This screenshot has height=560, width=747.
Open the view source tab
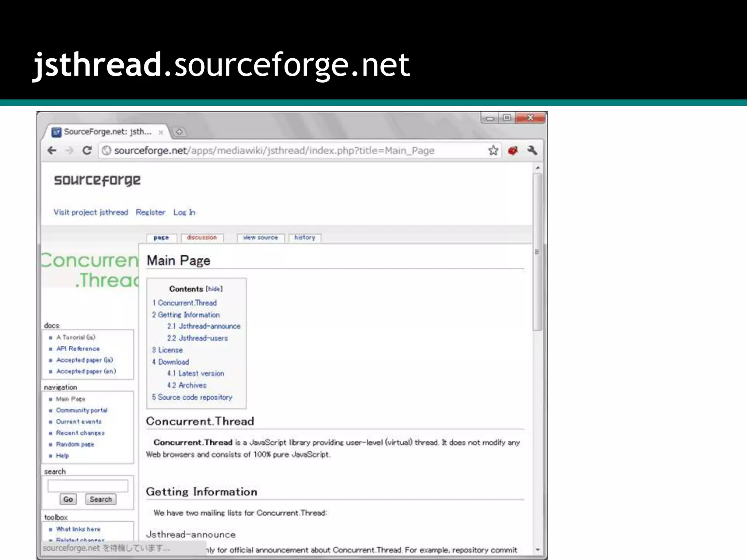[x=260, y=238]
